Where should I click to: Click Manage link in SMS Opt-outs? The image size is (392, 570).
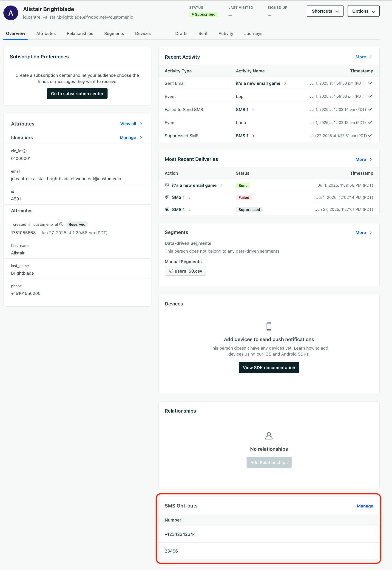click(x=365, y=506)
